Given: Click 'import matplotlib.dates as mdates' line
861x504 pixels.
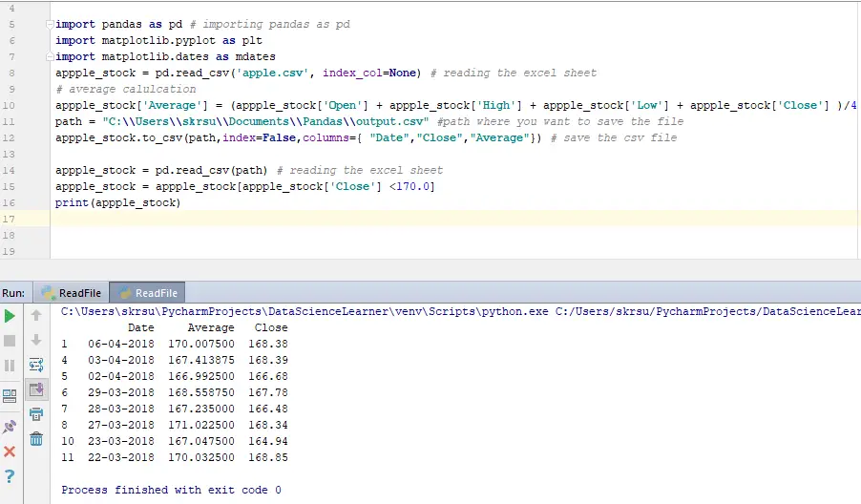Looking at the screenshot, I should (x=165, y=56).
